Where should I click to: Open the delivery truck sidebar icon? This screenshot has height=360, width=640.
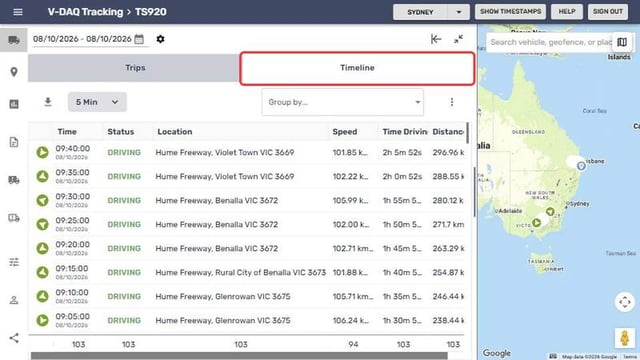(x=14, y=180)
